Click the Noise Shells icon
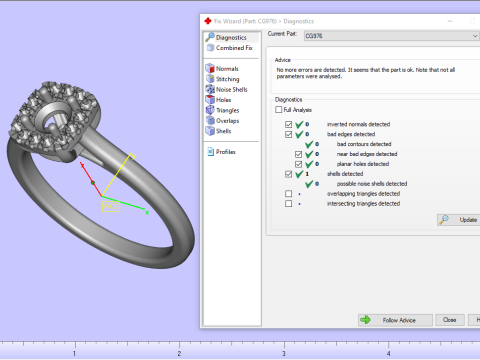Image resolution: width=480 pixels, height=360 pixels. click(210, 89)
